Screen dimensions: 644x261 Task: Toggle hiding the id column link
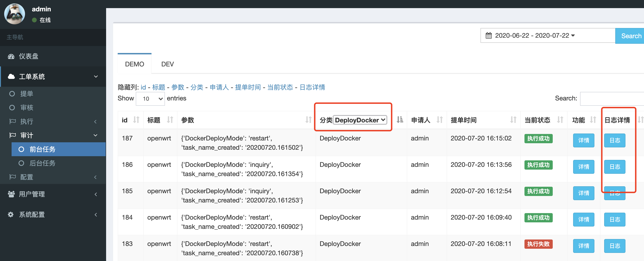(143, 87)
